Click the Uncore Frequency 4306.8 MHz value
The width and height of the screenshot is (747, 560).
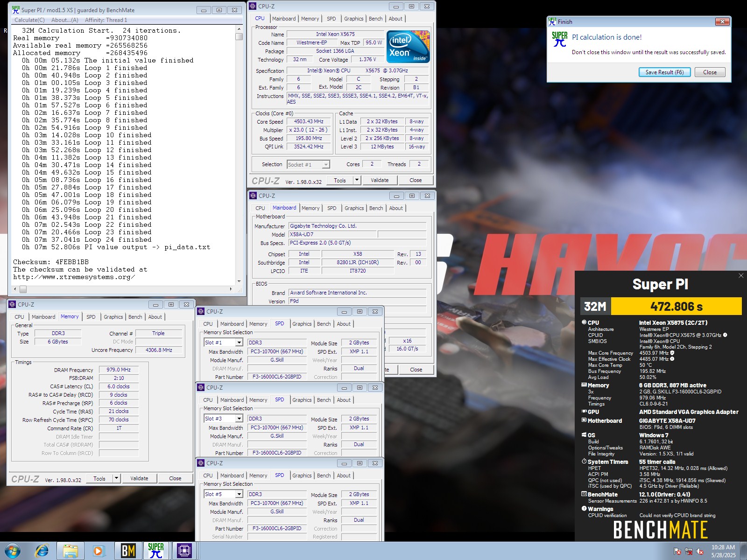(159, 350)
